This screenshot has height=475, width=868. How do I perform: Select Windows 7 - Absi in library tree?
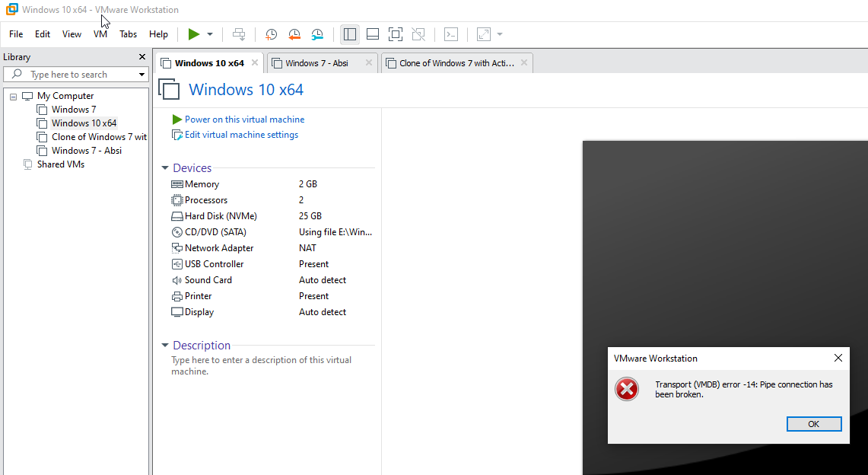[x=87, y=151]
